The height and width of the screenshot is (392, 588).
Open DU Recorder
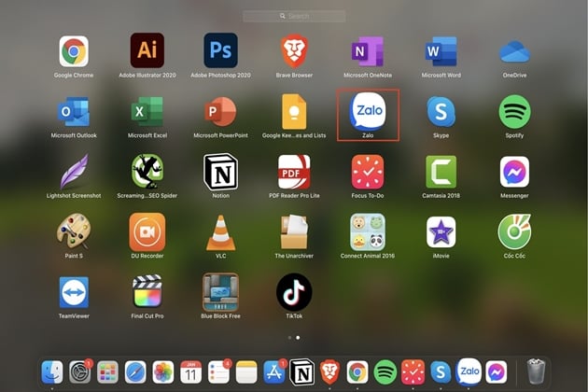pos(147,231)
